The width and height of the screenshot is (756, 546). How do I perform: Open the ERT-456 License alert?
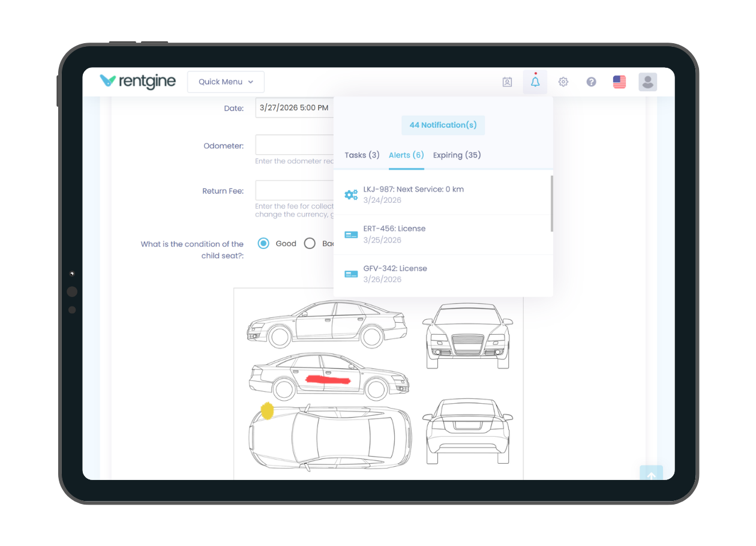(x=394, y=234)
